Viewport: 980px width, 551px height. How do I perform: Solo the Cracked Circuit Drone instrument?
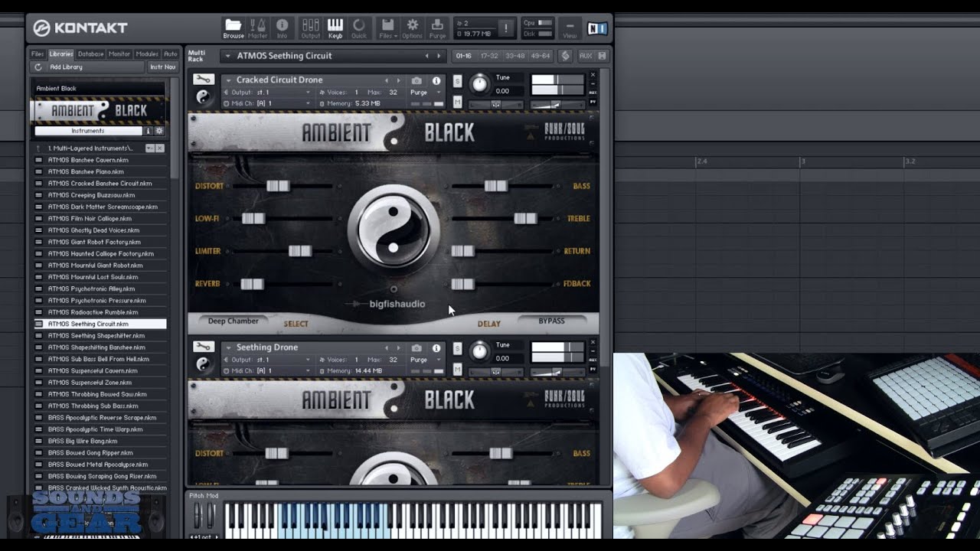458,81
